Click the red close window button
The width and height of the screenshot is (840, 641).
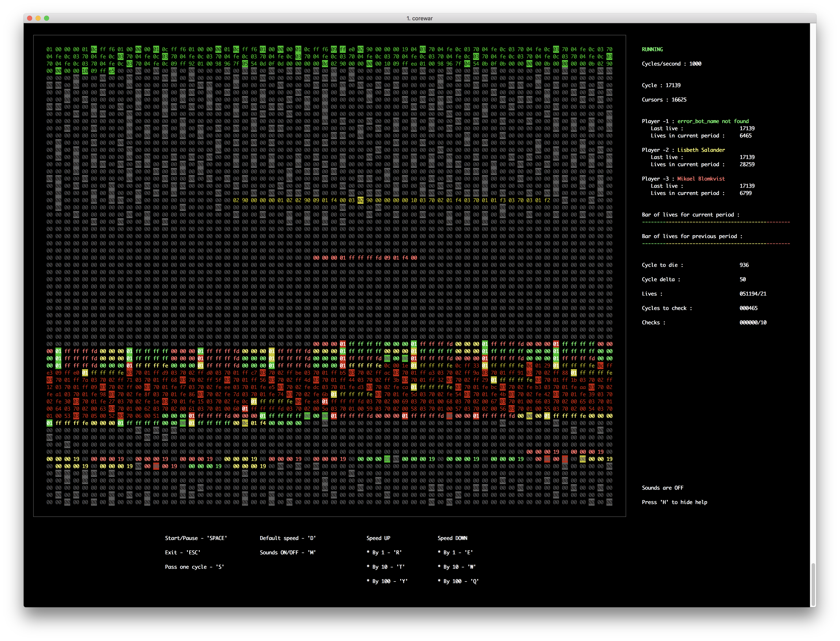coord(30,18)
